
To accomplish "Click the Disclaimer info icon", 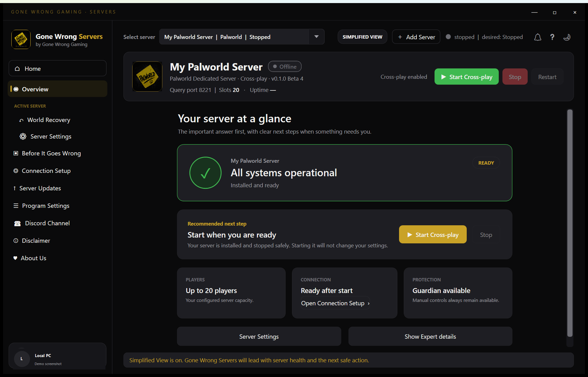I will 16,241.
